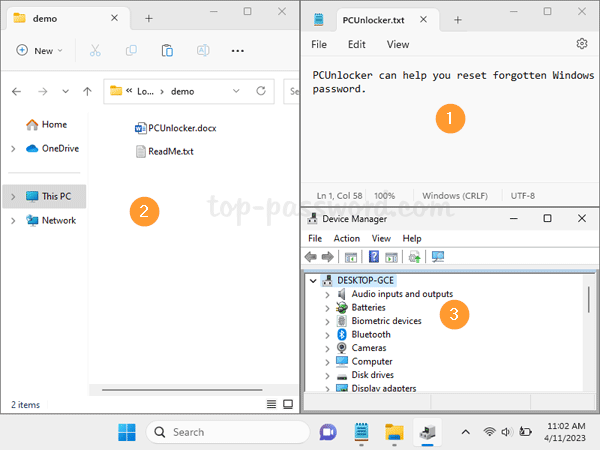Click the Paste icon in File Explorer
600x450 pixels.
coord(167,50)
